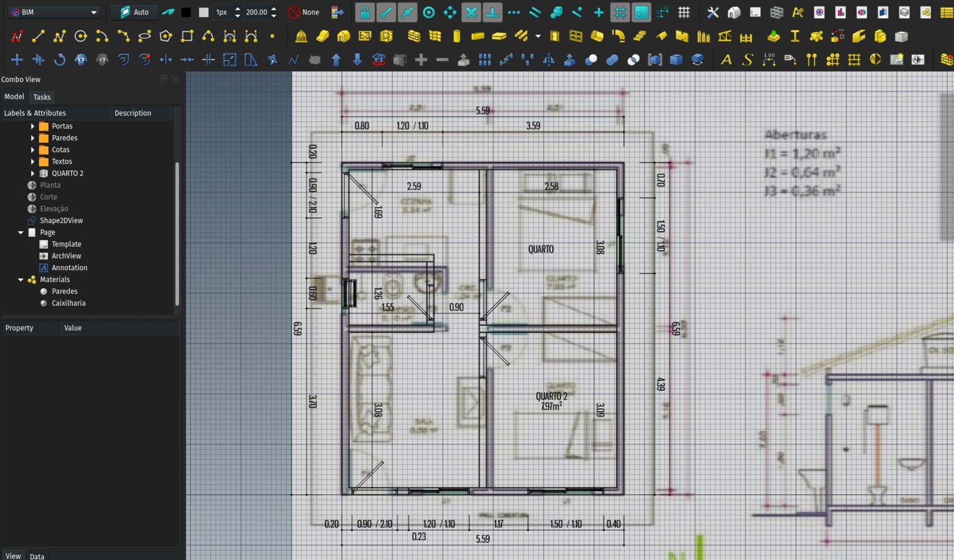Select the Pipe tool

click(x=597, y=36)
